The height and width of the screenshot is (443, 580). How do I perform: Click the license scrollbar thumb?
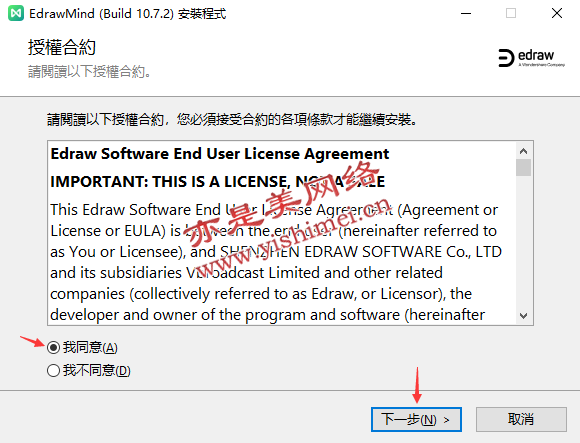click(523, 168)
